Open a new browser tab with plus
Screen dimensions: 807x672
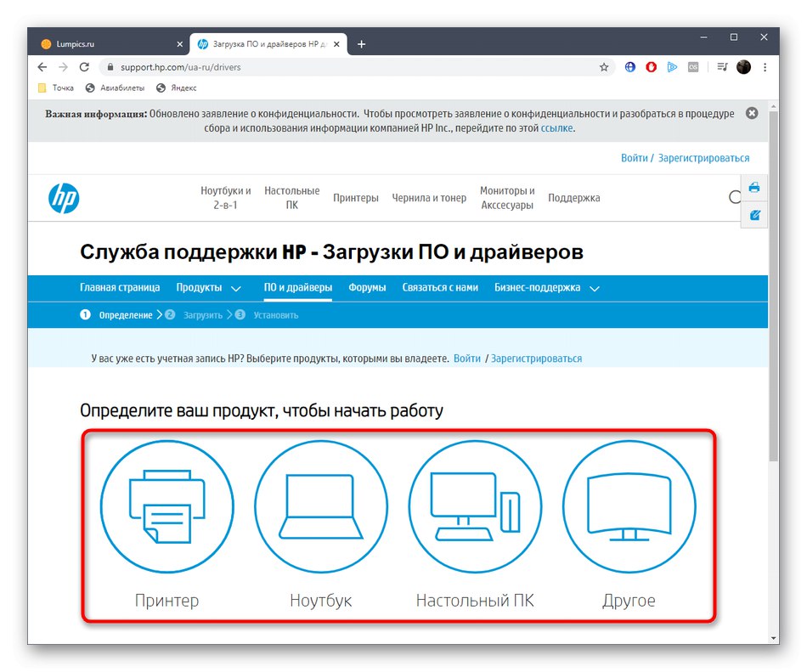point(361,44)
